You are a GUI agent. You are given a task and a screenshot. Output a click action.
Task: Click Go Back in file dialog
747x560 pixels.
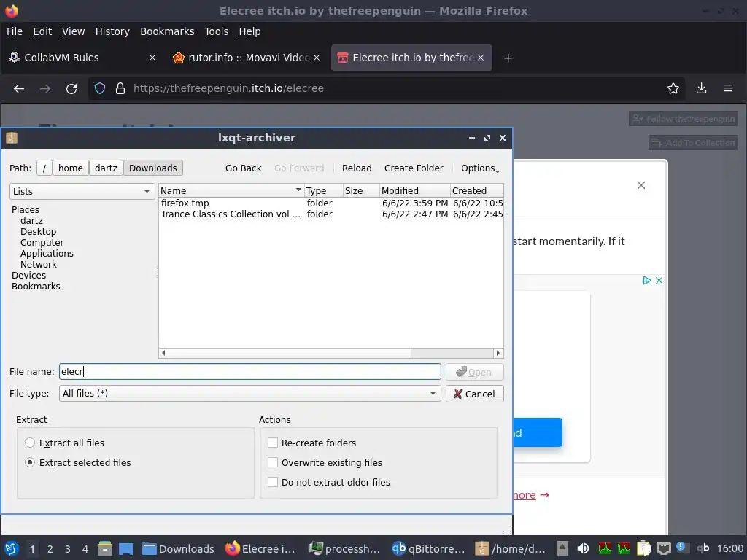click(x=244, y=168)
